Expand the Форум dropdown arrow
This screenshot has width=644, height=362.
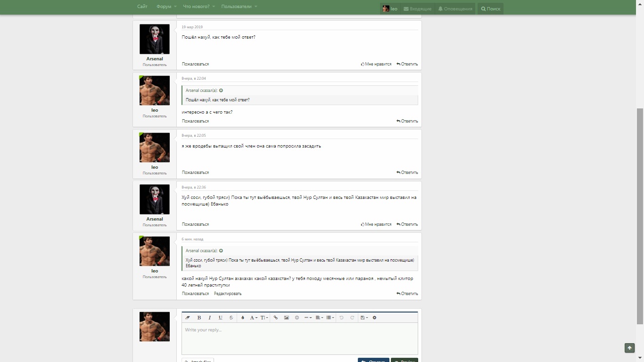pos(175,7)
